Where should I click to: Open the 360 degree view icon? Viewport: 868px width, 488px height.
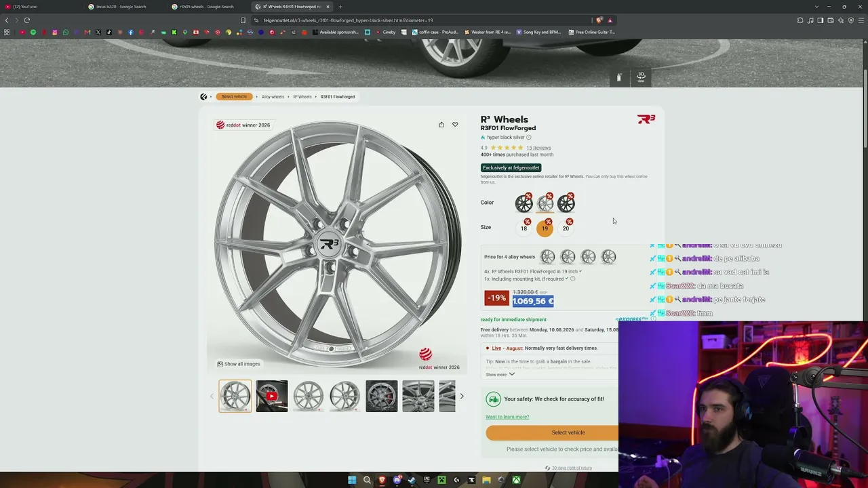click(641, 77)
